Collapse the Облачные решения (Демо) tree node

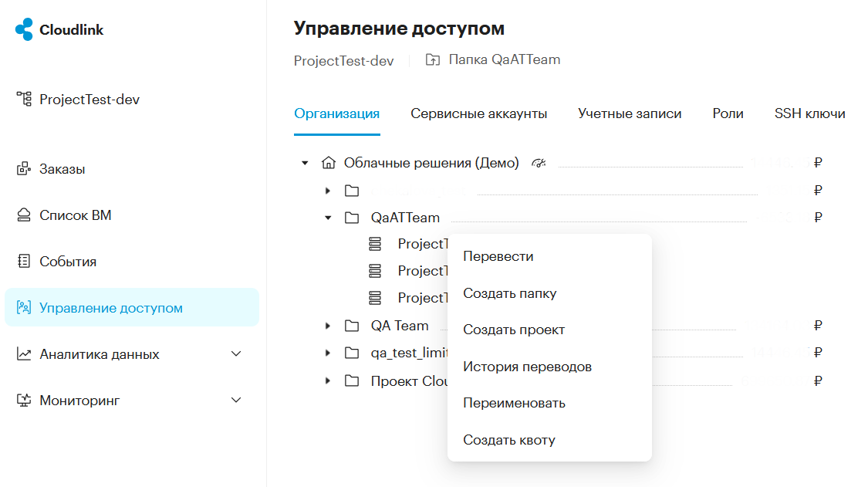305,163
